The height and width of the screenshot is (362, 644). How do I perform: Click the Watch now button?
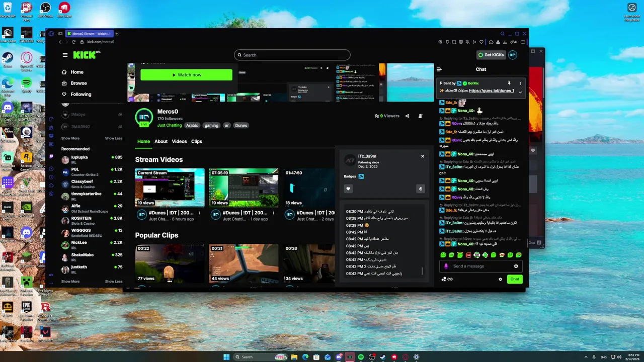pos(186,75)
